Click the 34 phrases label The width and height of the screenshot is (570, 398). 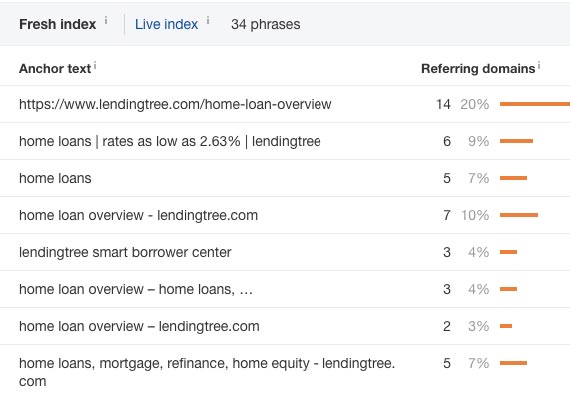pyautogui.click(x=266, y=24)
